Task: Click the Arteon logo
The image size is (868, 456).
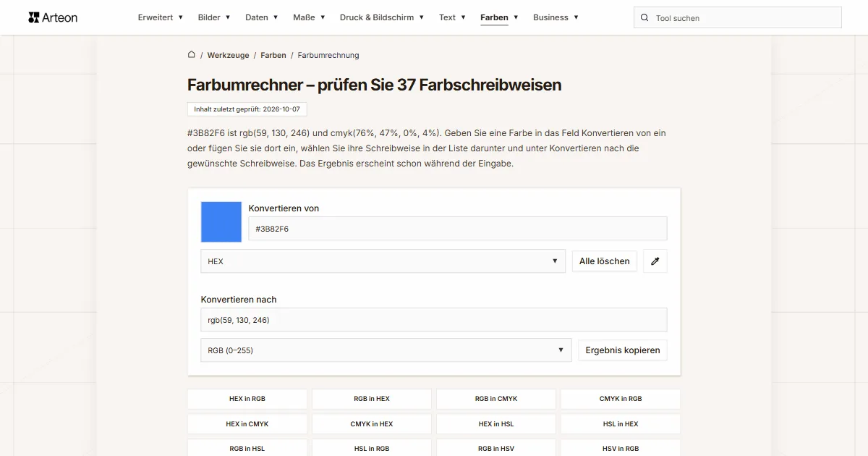Action: click(x=53, y=17)
